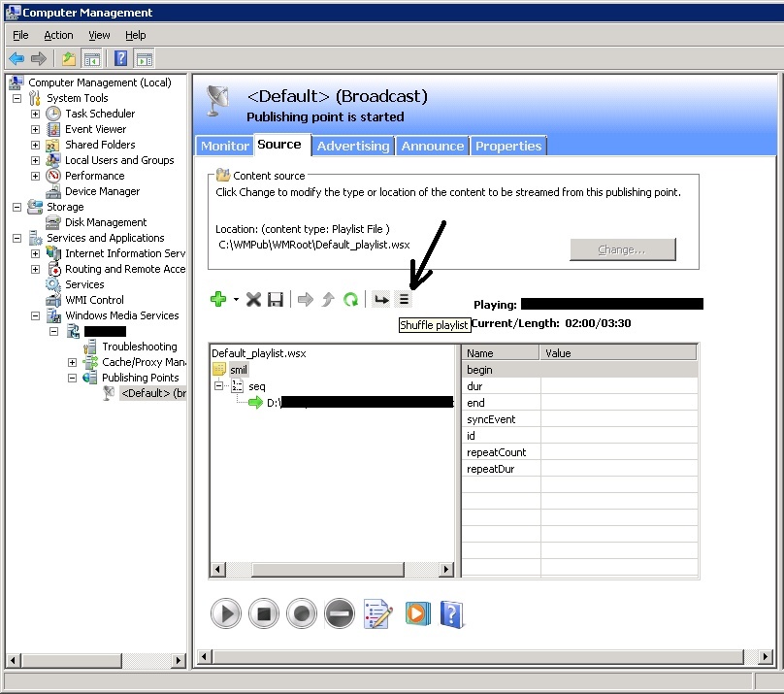The width and height of the screenshot is (784, 694).
Task: Expand the Cache/Proxy Management node
Action: point(73,362)
